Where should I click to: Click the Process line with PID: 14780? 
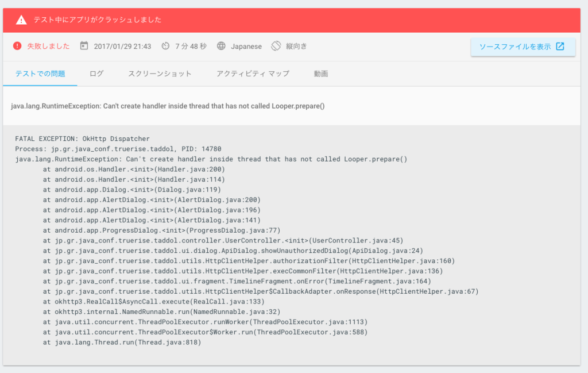point(118,149)
